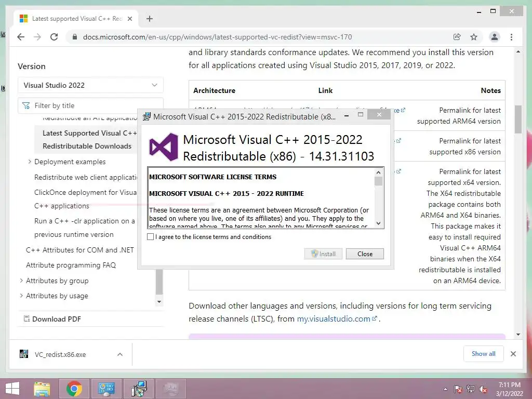Screen dimensions: 532x399
Task: Close the Latest supported Visual C++ tab
Action: [x=129, y=19]
